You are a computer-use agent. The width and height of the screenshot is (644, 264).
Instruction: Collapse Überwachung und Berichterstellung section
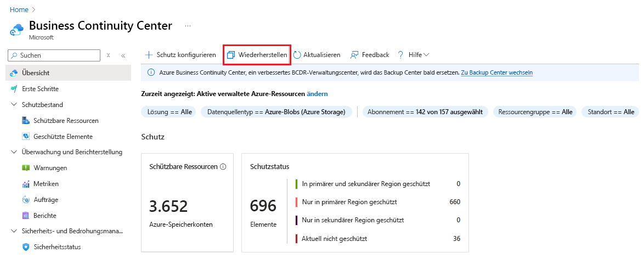click(14, 151)
